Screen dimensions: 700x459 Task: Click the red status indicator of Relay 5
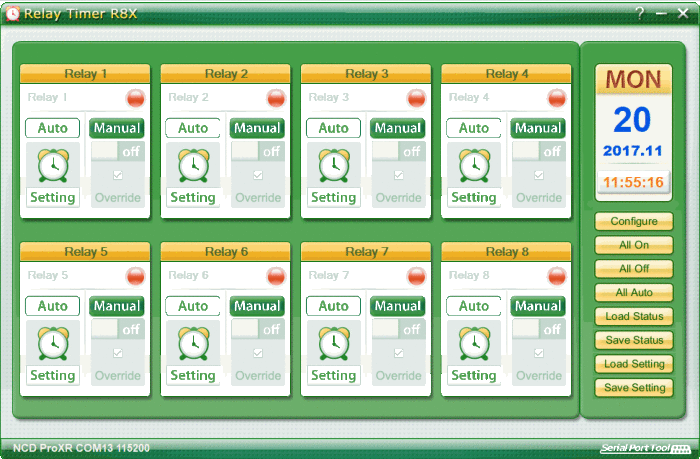tap(135, 276)
